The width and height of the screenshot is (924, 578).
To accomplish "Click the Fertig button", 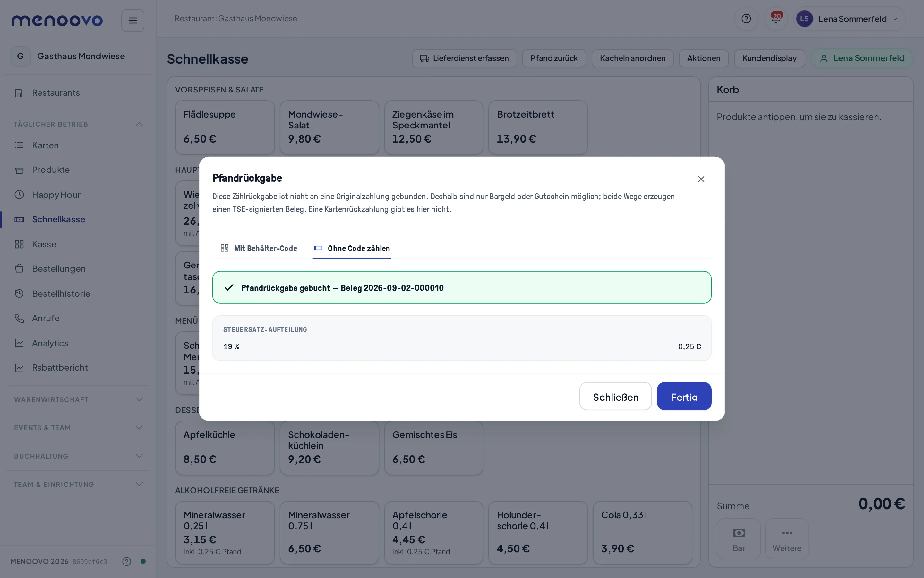I will 684,397.
